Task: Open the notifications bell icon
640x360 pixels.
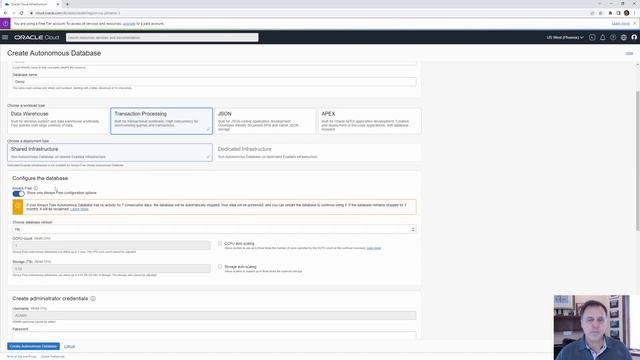Action: point(602,37)
